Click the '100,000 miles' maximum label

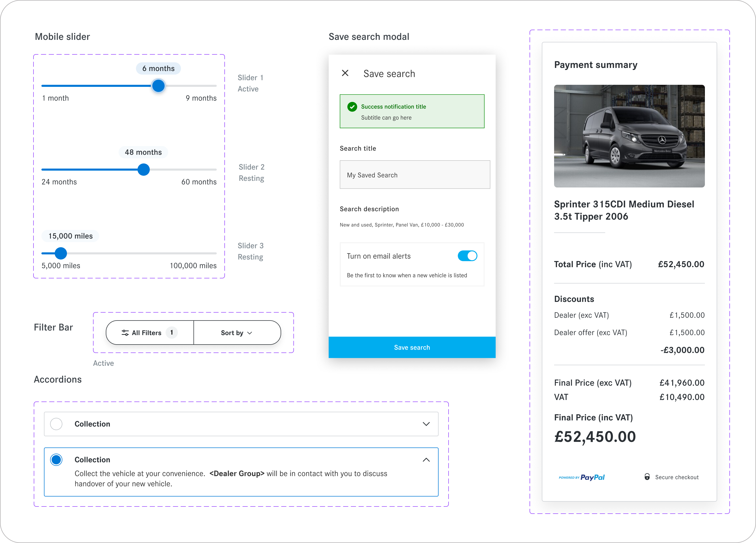(x=193, y=266)
